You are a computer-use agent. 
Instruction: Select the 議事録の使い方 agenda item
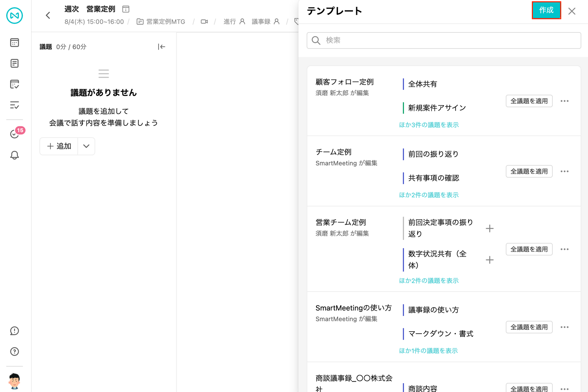pyautogui.click(x=434, y=310)
